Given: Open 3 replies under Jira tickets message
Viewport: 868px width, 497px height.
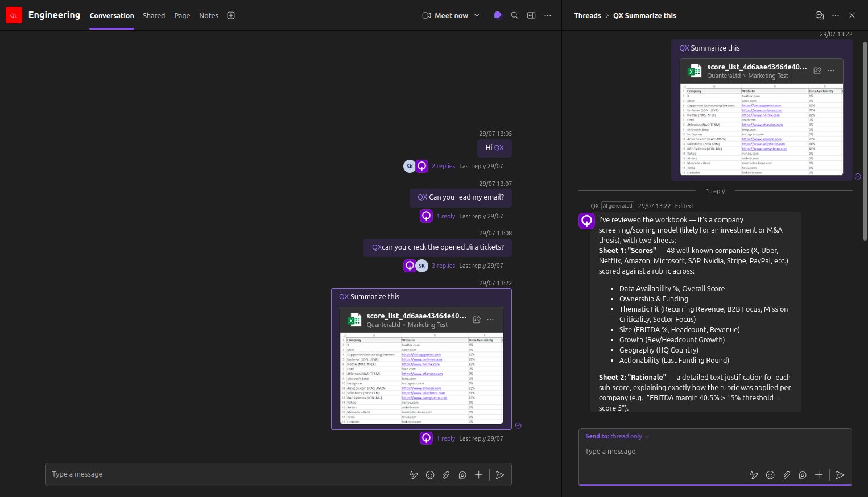Looking at the screenshot, I should [x=443, y=266].
